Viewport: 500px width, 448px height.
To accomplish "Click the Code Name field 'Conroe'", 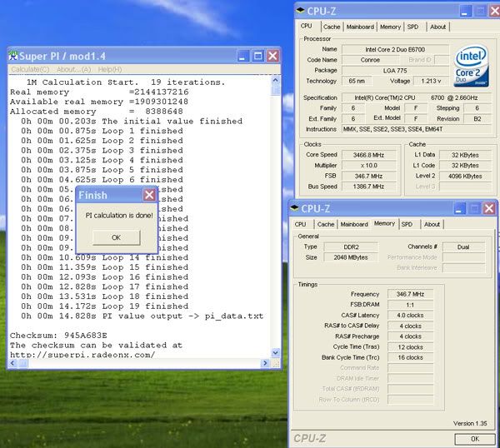I will point(370,60).
